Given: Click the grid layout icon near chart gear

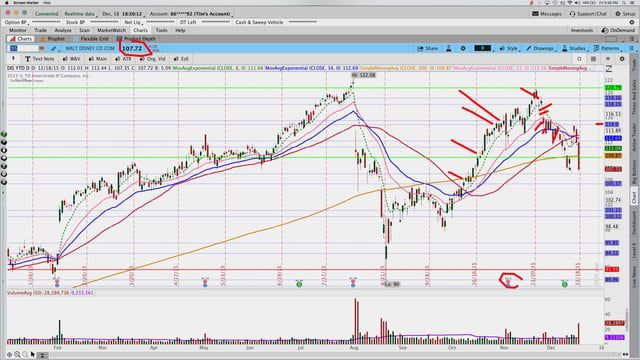Looking at the screenshot, I should pyautogui.click(x=593, y=59).
